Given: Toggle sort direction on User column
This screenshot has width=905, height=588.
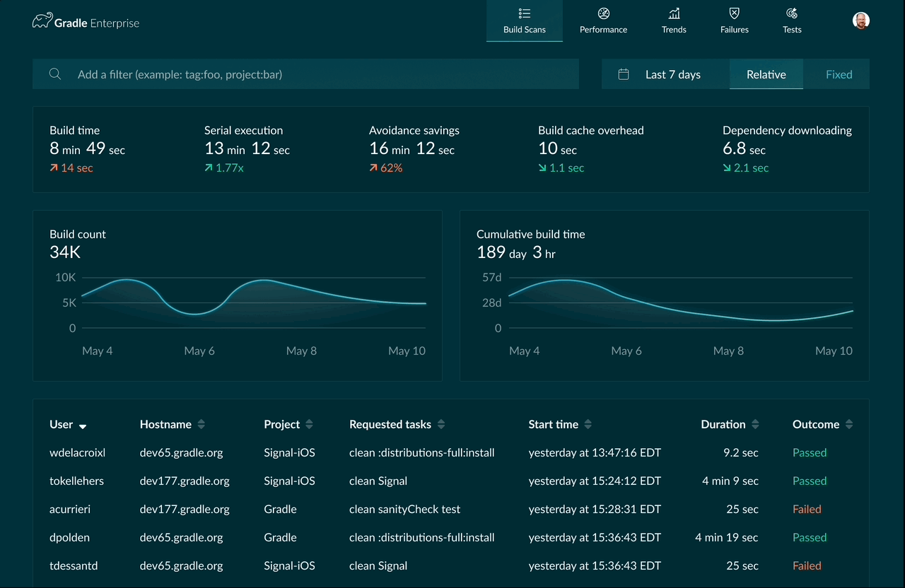Looking at the screenshot, I should tap(84, 425).
